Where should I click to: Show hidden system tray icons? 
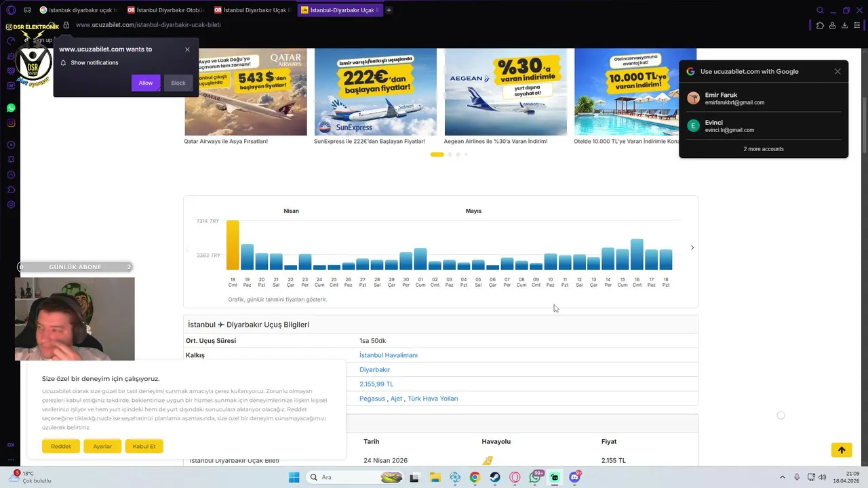[x=782, y=477]
